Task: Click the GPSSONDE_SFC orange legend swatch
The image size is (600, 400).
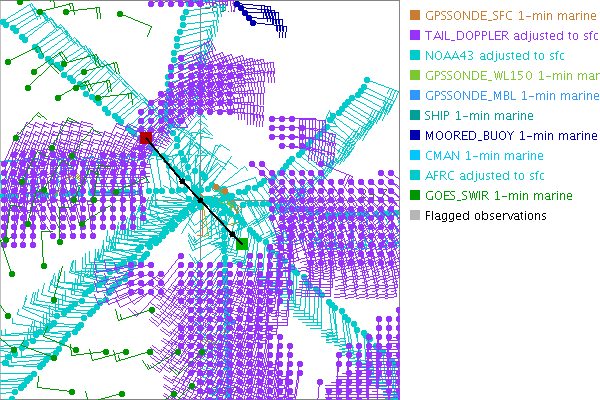Action: click(415, 16)
